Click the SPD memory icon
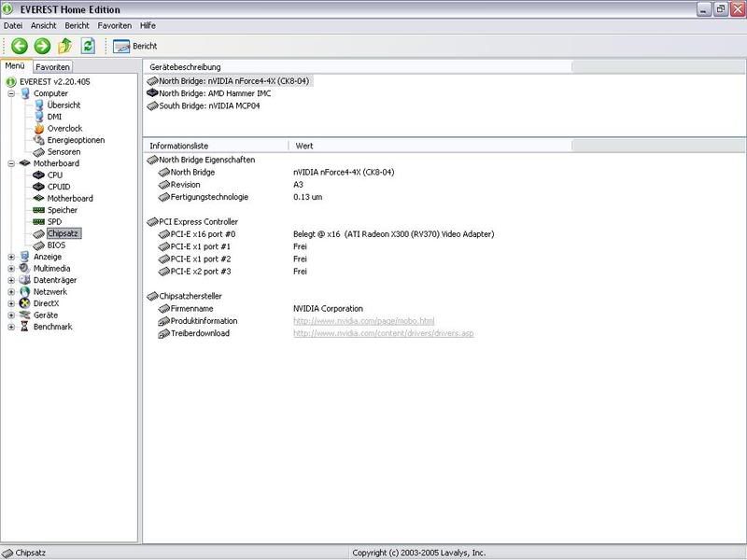This screenshot has width=747, height=560. pyautogui.click(x=38, y=222)
